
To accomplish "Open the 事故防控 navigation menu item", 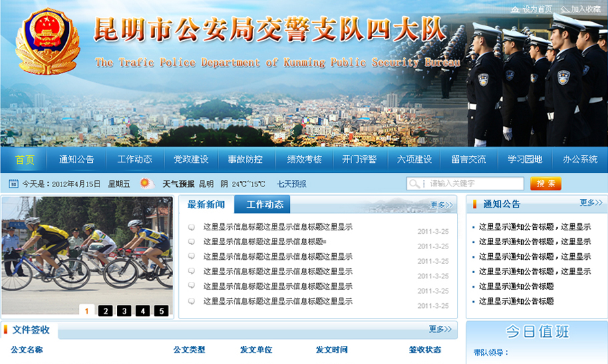I will (245, 160).
